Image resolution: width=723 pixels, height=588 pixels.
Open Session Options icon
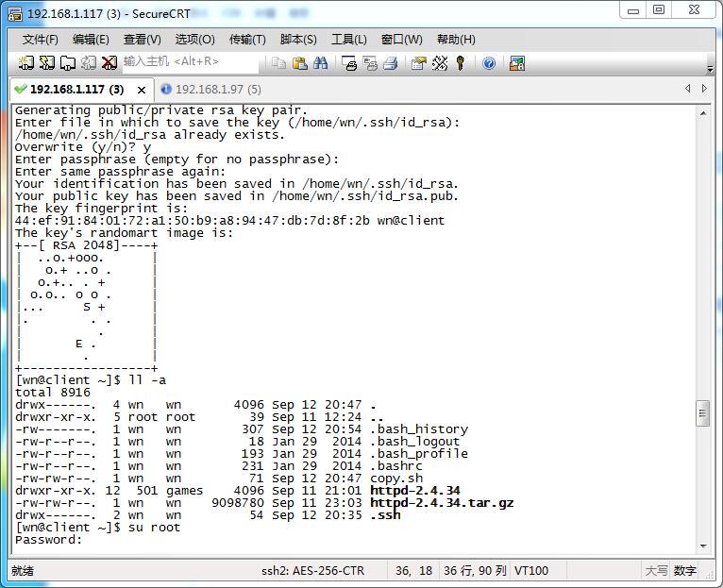419,62
